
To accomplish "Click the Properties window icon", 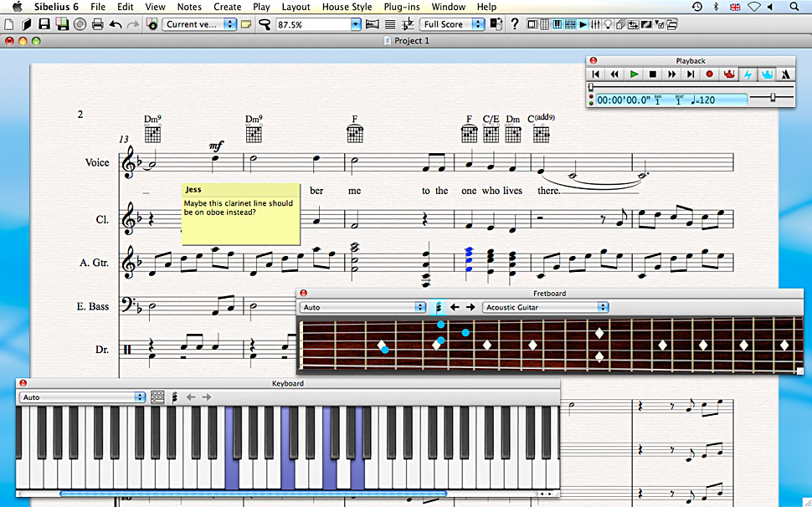I will pyautogui.click(x=659, y=24).
